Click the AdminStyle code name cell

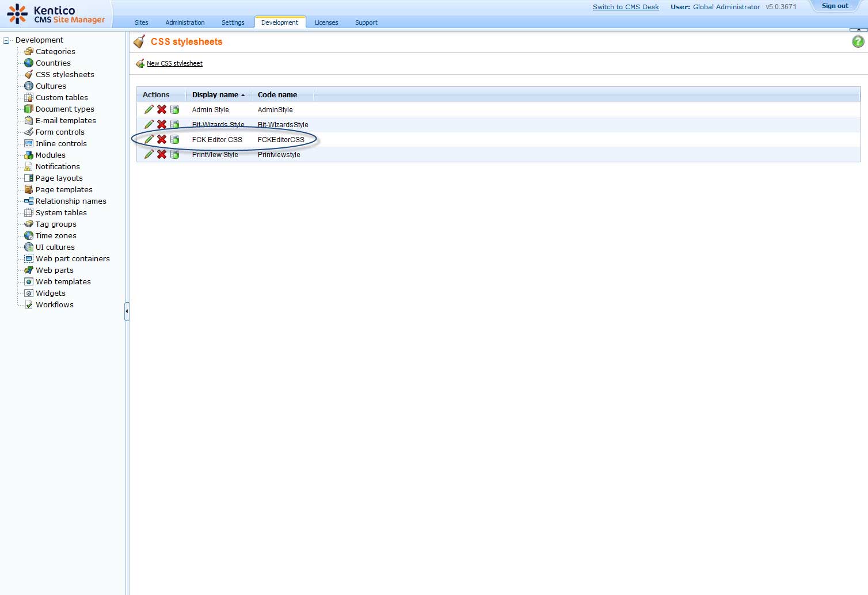pyautogui.click(x=275, y=110)
